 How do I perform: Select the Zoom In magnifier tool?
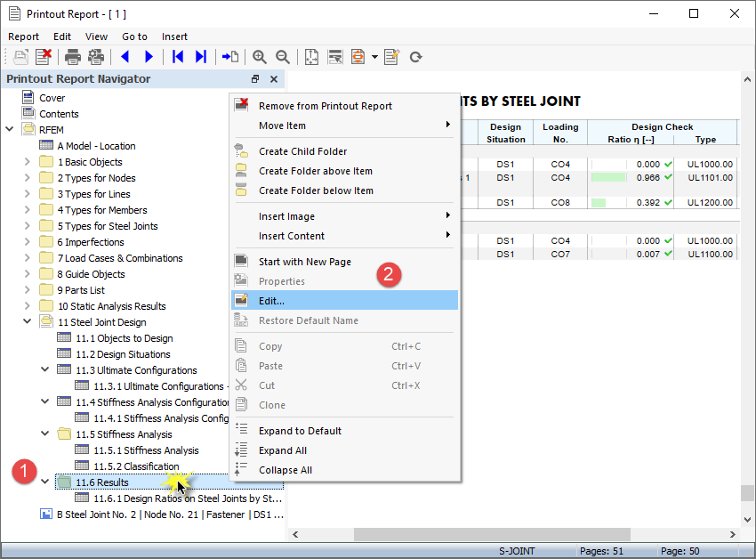(259, 56)
